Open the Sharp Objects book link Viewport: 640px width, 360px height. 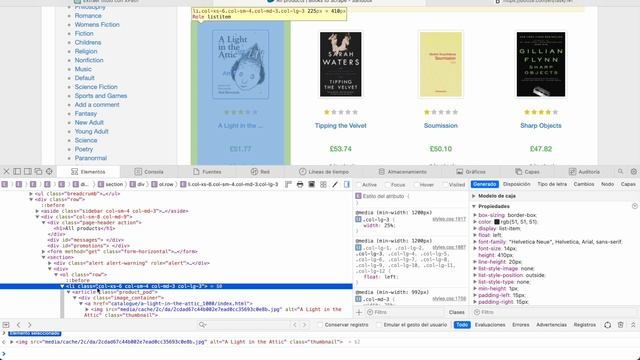pos(540,126)
